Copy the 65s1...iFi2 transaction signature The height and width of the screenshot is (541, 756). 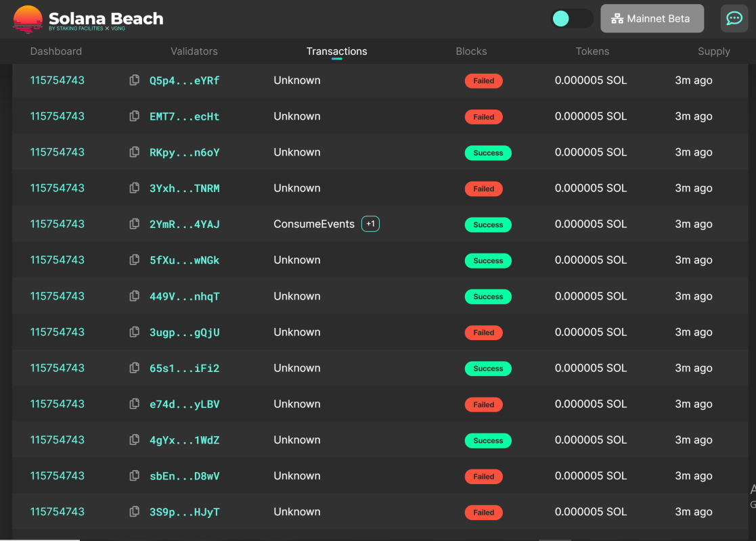[x=134, y=368]
